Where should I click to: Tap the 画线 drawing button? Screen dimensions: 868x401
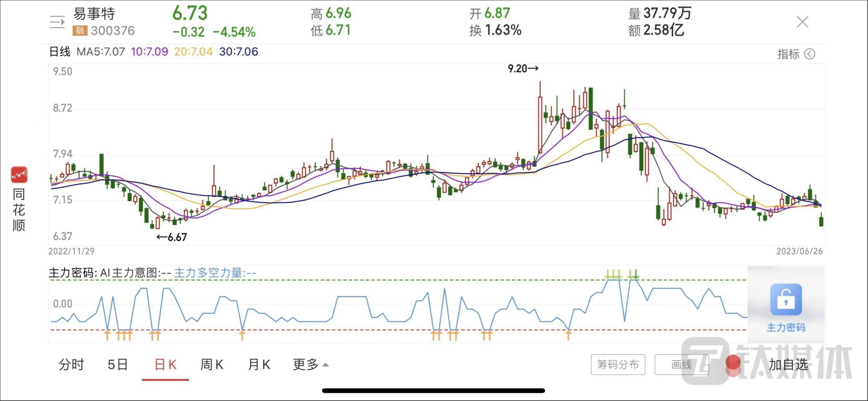(x=682, y=365)
